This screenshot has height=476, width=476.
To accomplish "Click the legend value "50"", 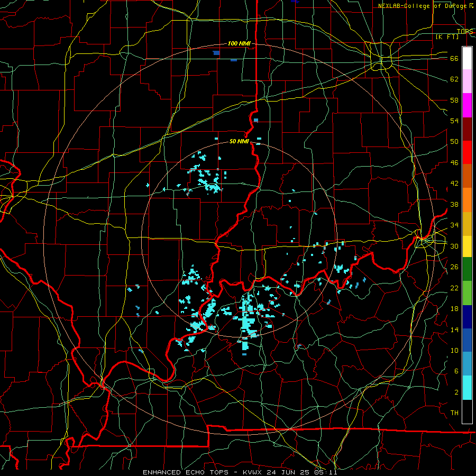I will tap(454, 142).
